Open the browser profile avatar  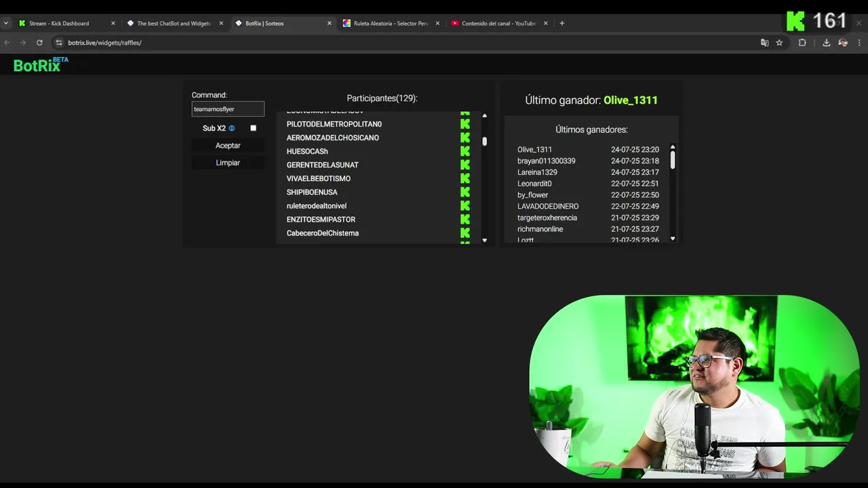843,43
